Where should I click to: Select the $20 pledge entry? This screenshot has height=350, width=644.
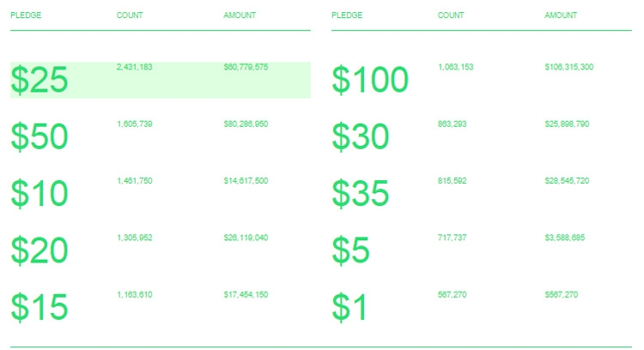[x=39, y=250]
